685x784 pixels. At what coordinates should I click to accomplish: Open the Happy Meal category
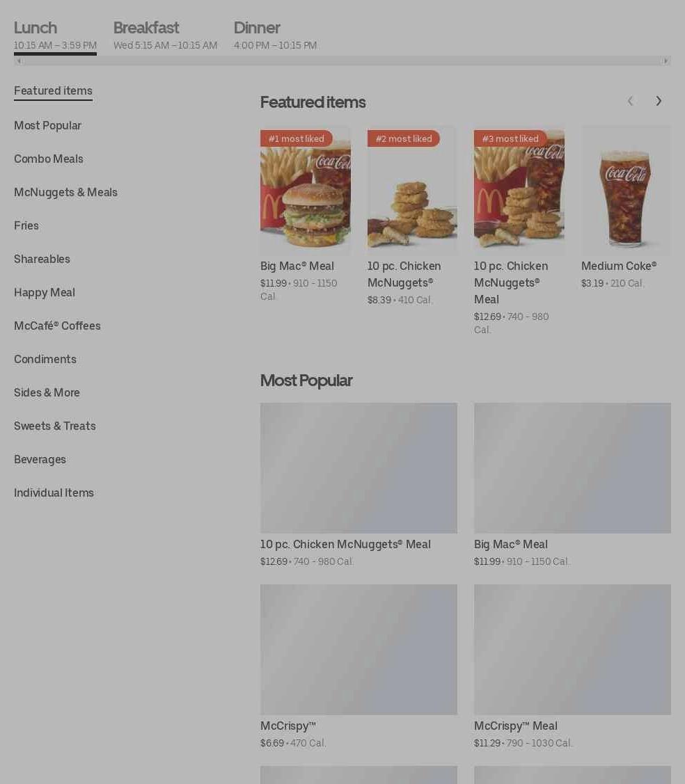pos(45,292)
